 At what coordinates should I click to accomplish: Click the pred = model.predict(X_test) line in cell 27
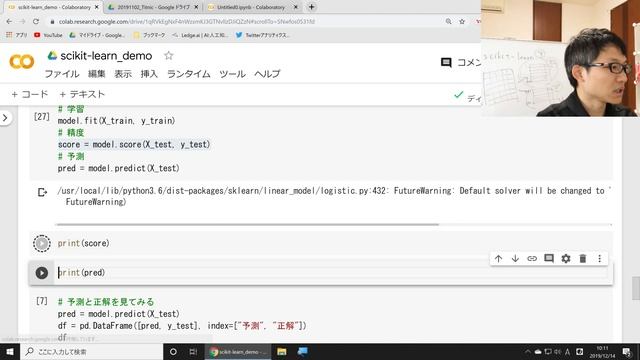[118, 168]
